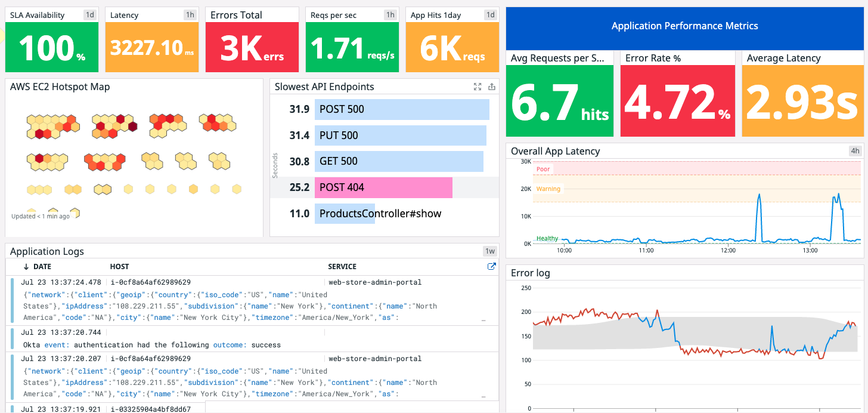Click the Application Performance Metrics header
Screen dimensions: 868x413
[x=684, y=26]
